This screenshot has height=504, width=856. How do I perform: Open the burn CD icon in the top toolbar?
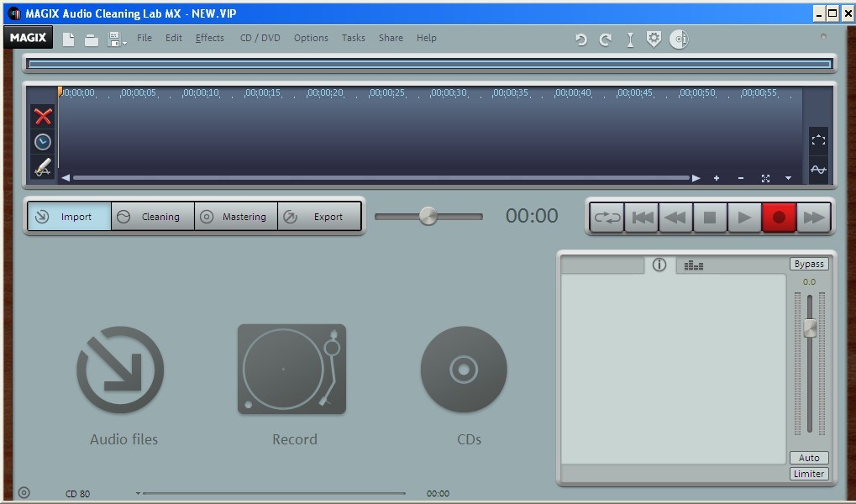(679, 38)
